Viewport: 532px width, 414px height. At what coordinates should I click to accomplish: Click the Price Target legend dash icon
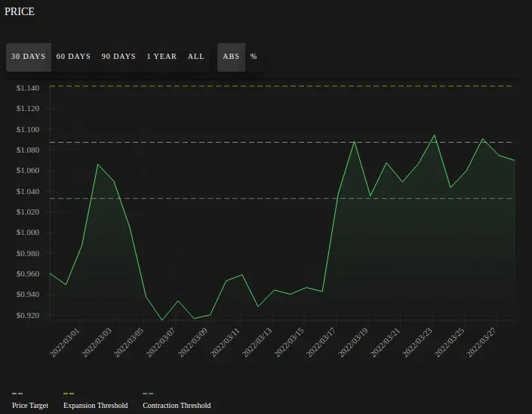click(x=17, y=394)
